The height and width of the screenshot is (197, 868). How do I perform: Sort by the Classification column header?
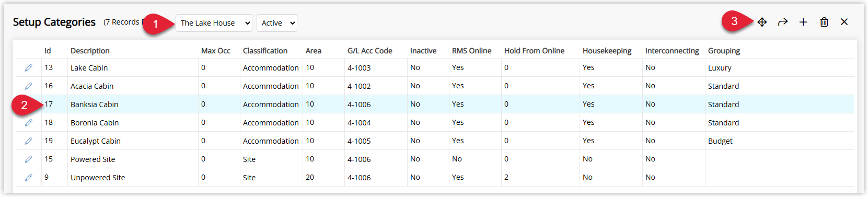click(x=265, y=51)
